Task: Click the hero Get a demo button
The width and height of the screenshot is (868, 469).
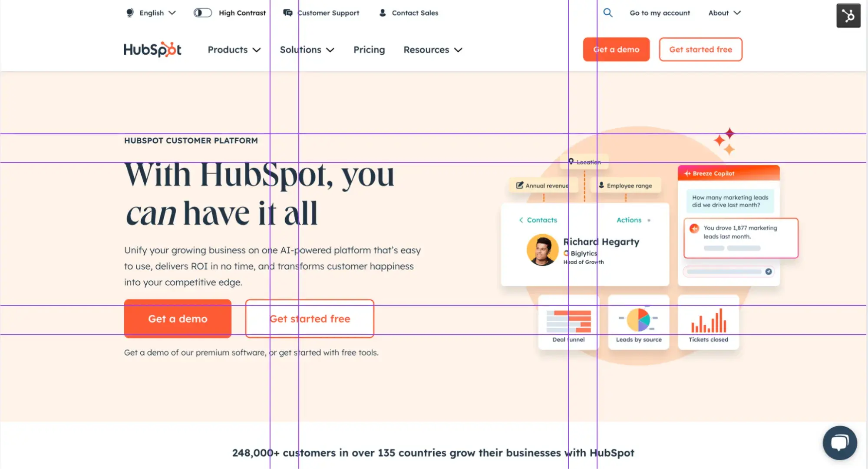Action: tap(178, 318)
